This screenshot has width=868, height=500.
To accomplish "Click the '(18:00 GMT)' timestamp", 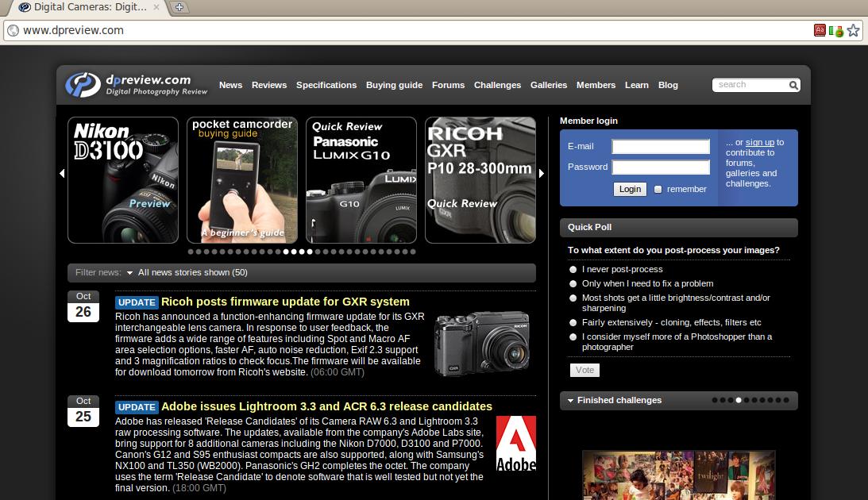I will pos(199,488).
